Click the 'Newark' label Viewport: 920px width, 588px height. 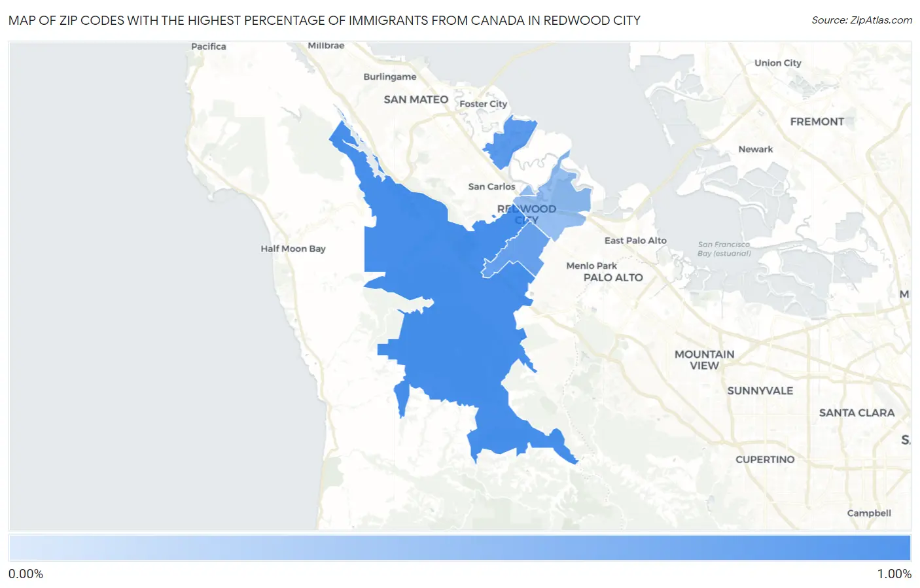[756, 149]
